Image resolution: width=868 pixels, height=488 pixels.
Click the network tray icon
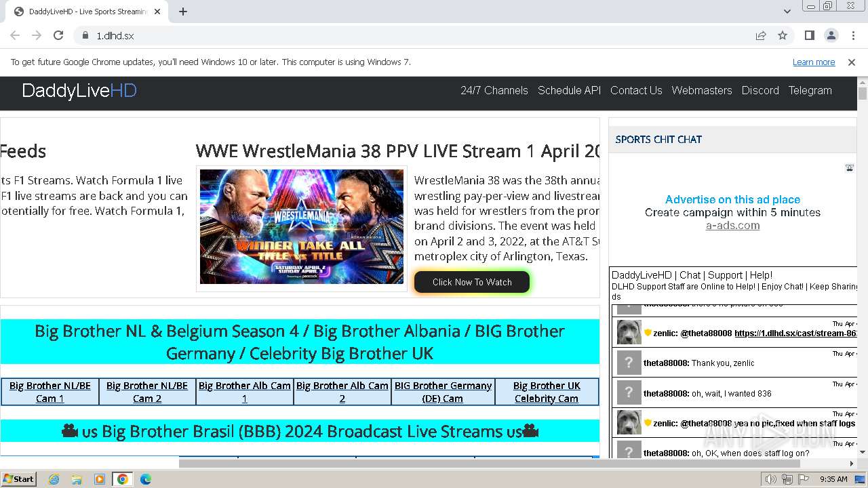coord(787,479)
